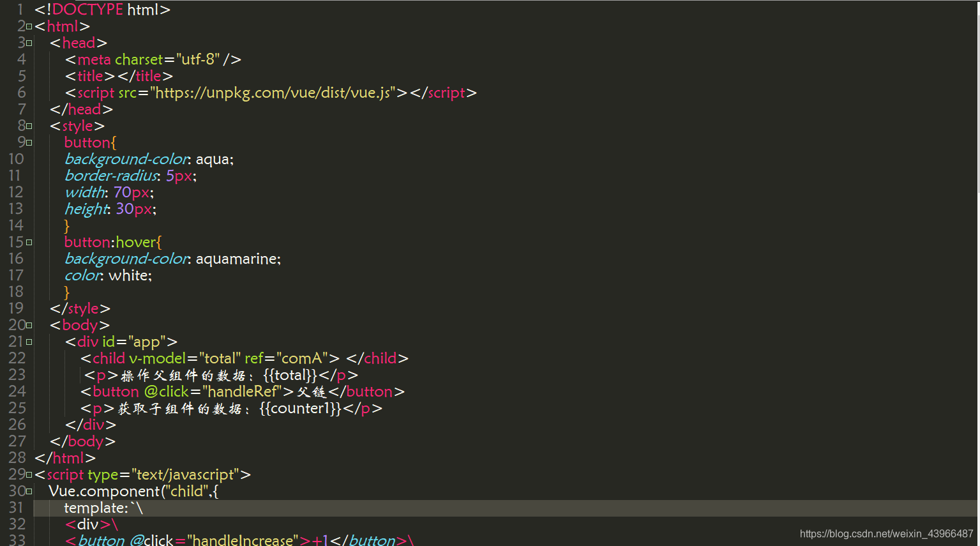Click the "handleIncrease" string on line 33
The width and height of the screenshot is (980, 546).
(243, 540)
